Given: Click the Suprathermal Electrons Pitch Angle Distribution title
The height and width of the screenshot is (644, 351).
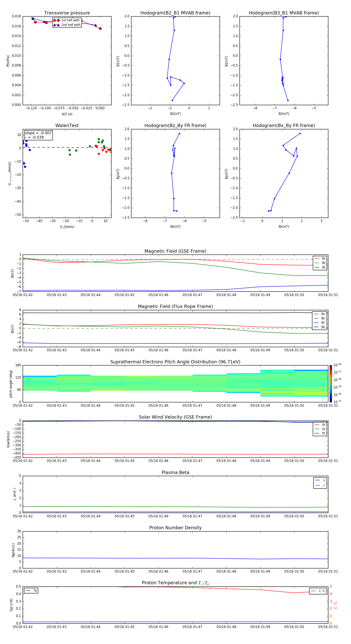Looking at the screenshot, I should coord(175,362).
